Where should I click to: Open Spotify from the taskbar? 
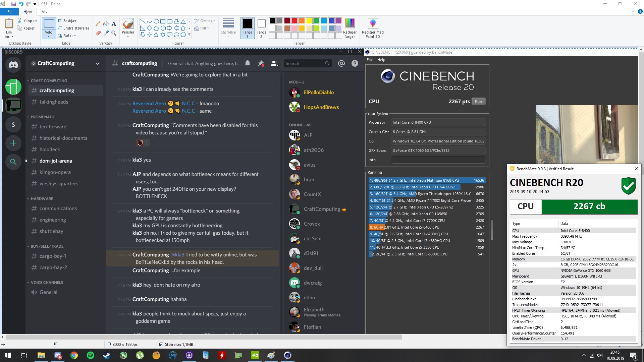click(x=90, y=355)
